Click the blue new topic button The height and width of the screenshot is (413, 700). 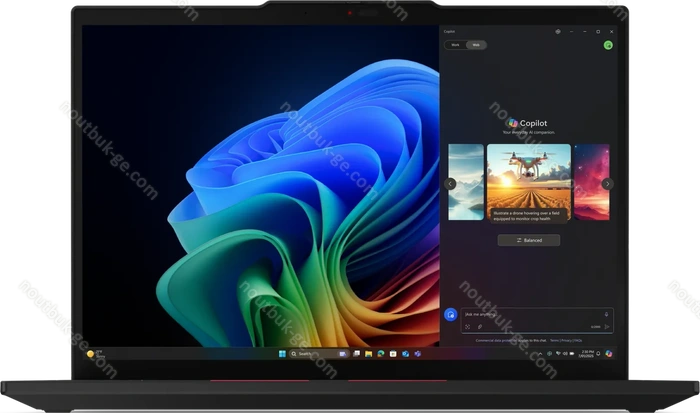(450, 314)
